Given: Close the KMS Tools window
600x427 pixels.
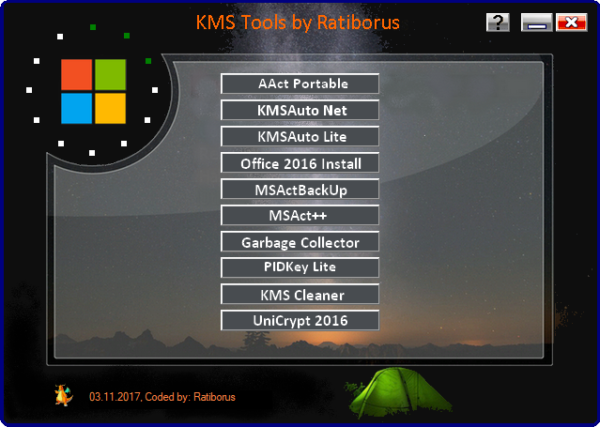Looking at the screenshot, I should pyautogui.click(x=571, y=22).
